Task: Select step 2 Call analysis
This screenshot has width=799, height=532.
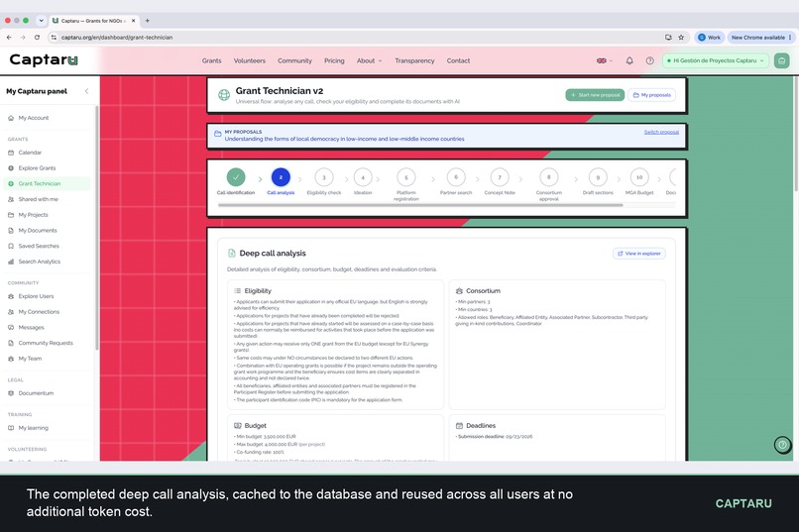Action: 281,177
